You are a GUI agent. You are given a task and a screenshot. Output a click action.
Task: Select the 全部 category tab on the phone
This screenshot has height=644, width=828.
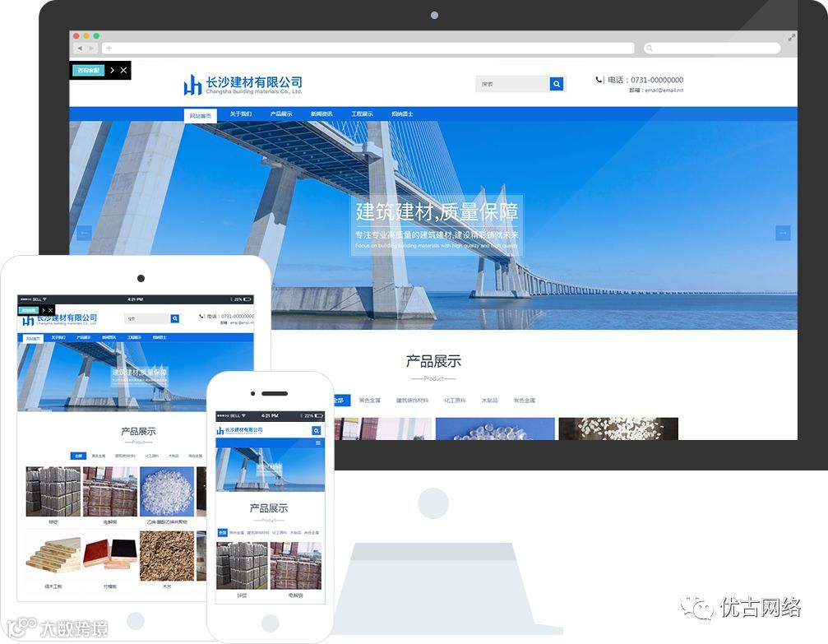(222, 532)
